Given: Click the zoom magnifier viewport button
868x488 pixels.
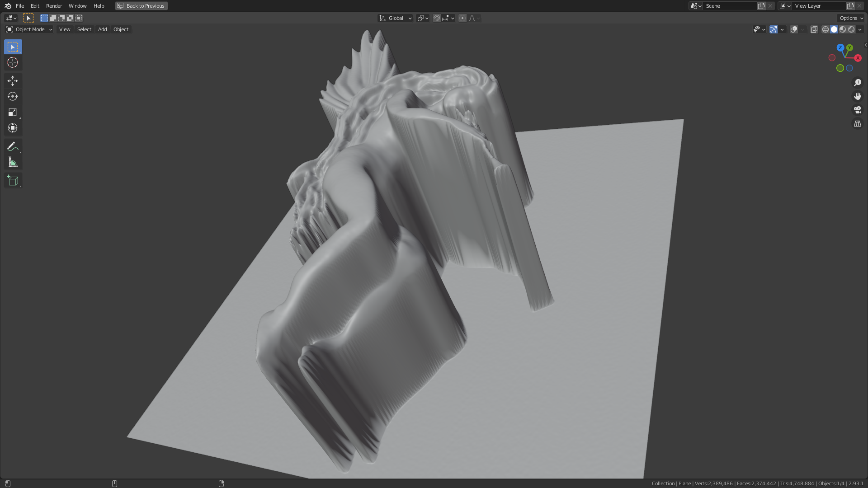Looking at the screenshot, I should click(x=857, y=83).
